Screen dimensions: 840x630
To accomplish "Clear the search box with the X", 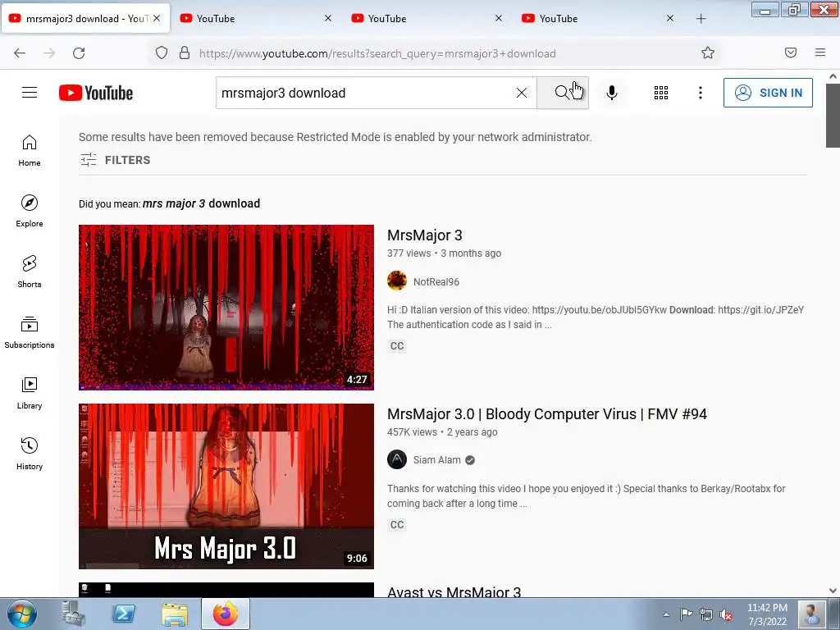I will 521,93.
